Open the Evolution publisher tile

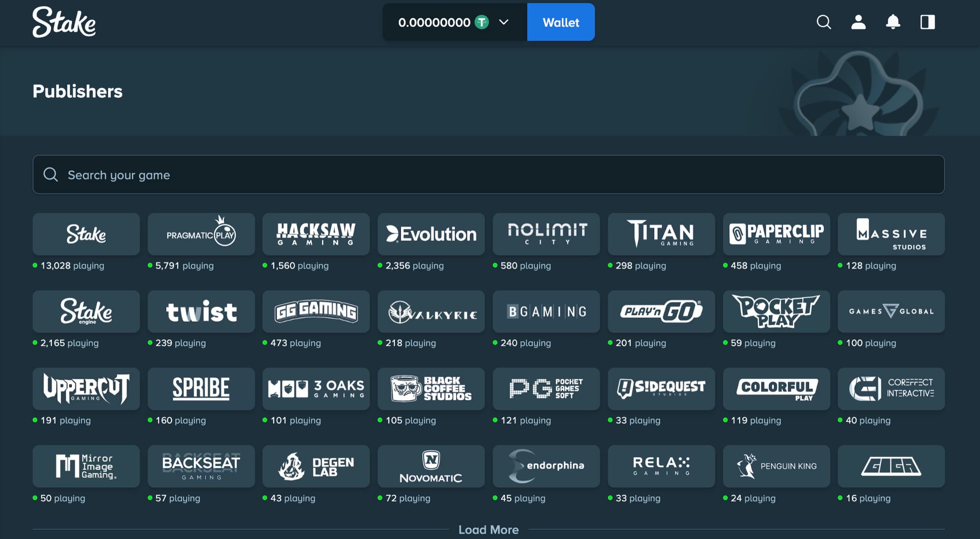pyautogui.click(x=431, y=234)
